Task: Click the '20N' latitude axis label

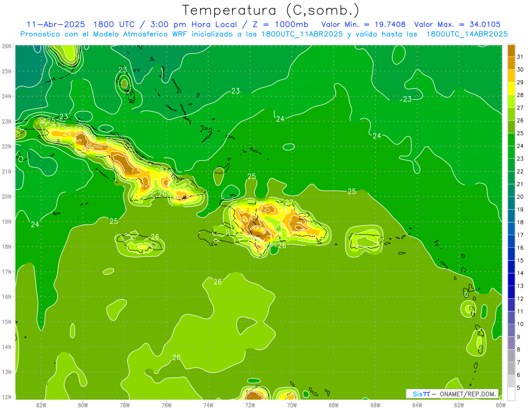Action: coord(6,196)
